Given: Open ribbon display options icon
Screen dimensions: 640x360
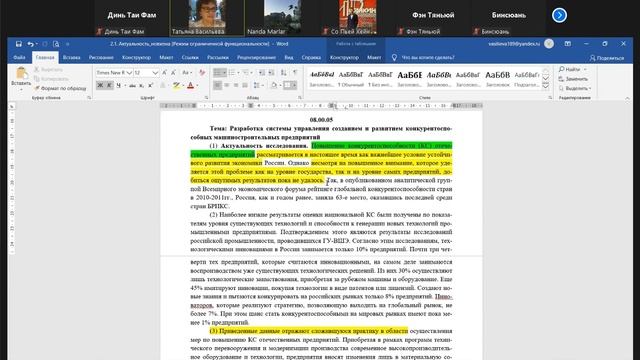Looking at the screenshot, I should click(x=568, y=44).
